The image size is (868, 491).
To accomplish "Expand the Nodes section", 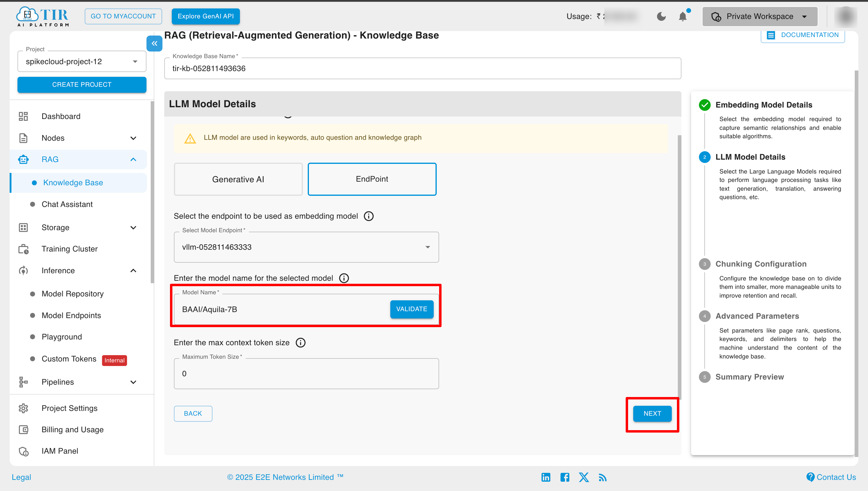I will [133, 138].
